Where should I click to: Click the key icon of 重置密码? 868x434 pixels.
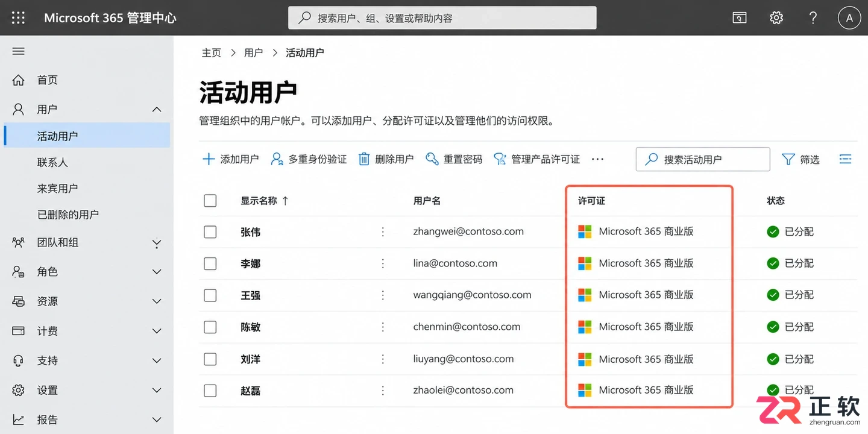point(432,159)
